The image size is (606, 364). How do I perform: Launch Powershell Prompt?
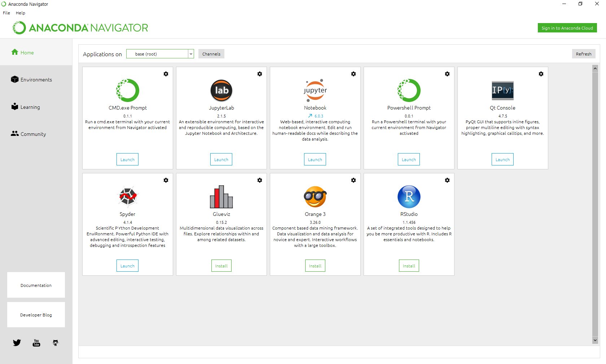click(409, 160)
